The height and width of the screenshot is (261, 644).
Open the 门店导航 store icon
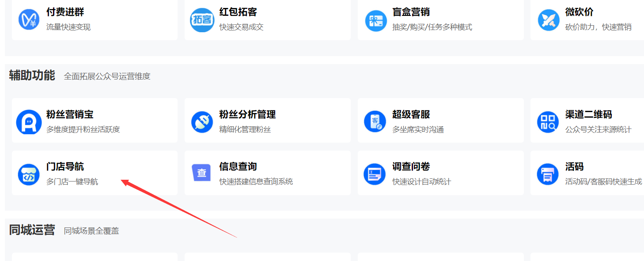(x=29, y=174)
